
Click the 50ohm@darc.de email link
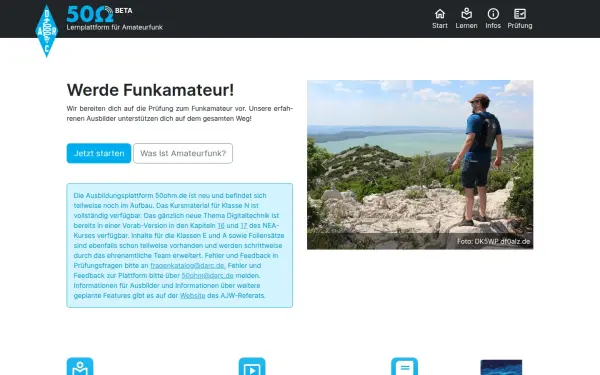pyautogui.click(x=207, y=276)
